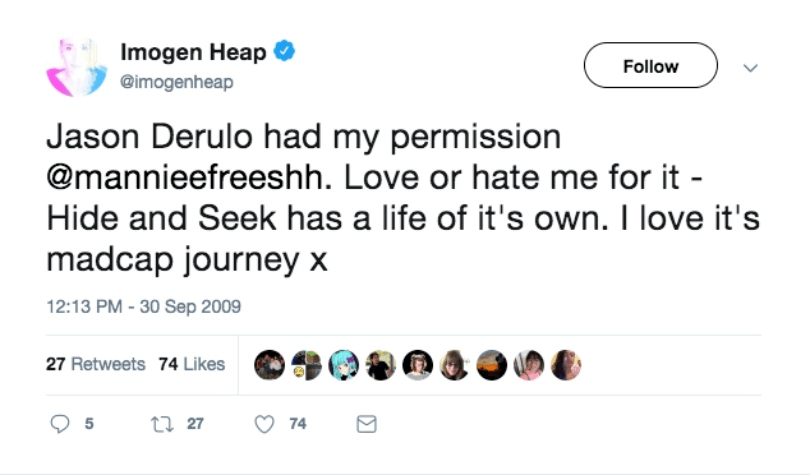The height and width of the screenshot is (475, 810).
Task: Open the last liker avatar in the row
Action: 565,366
